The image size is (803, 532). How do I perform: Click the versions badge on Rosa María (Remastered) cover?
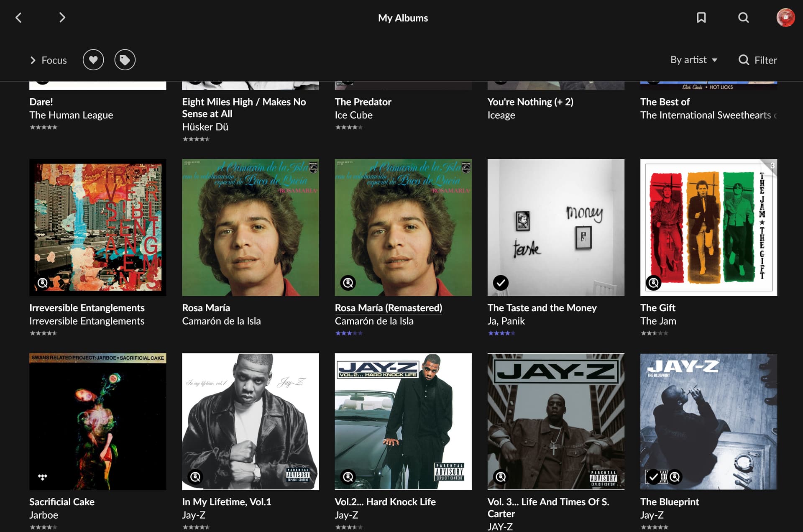pyautogui.click(x=349, y=283)
